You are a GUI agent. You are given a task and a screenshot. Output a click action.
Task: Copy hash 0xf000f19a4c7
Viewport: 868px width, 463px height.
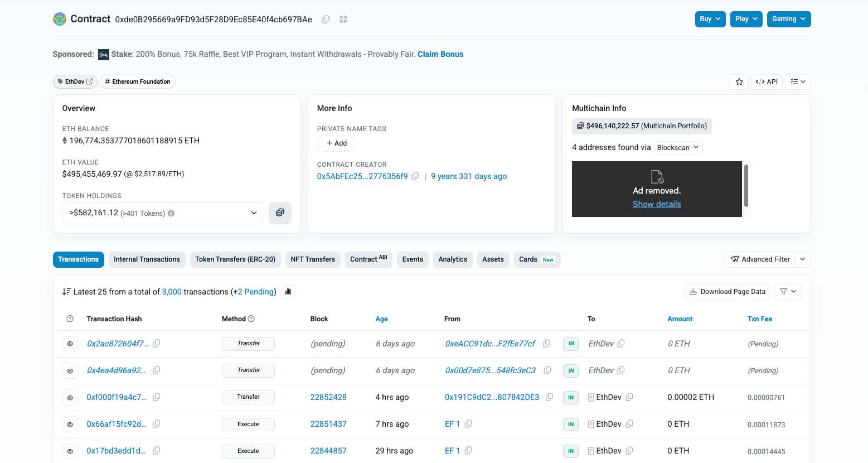[x=157, y=397]
